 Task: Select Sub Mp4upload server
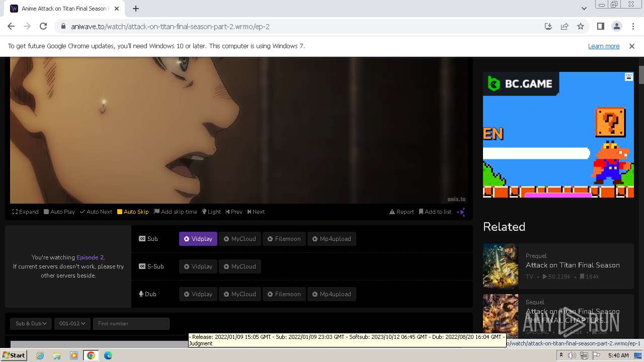click(x=332, y=239)
